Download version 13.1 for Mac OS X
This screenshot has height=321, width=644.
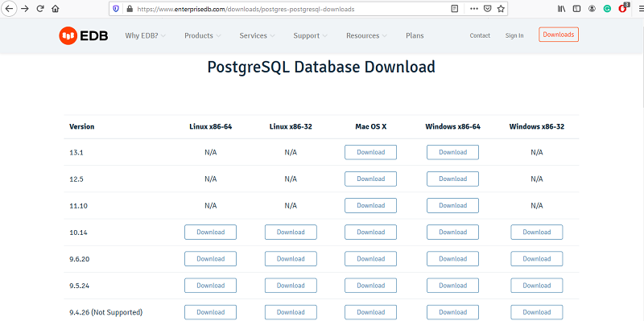click(x=370, y=152)
